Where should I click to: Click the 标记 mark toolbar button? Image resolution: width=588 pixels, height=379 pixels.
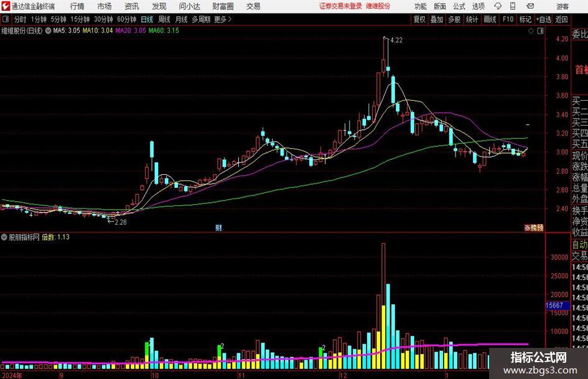point(525,19)
